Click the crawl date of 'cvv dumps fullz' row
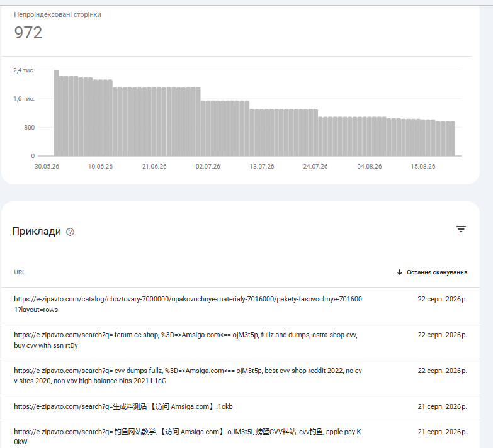This screenshot has height=448, width=493. tap(443, 371)
